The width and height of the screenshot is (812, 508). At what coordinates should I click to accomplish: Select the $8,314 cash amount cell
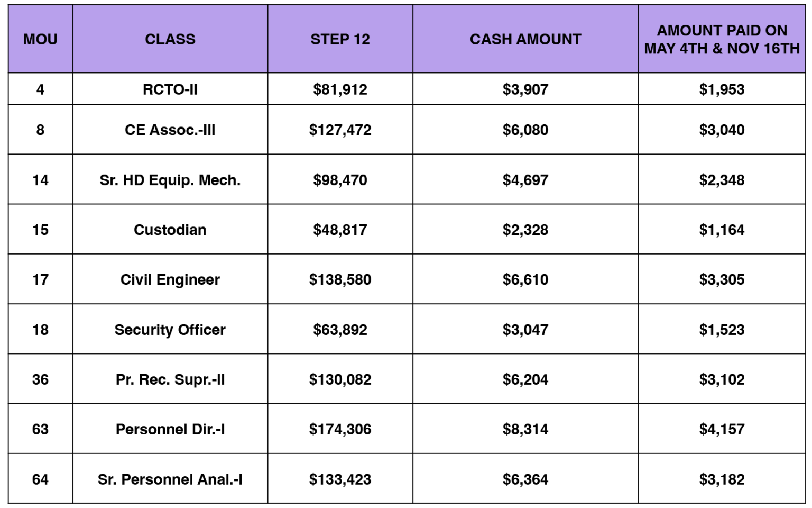tap(525, 429)
